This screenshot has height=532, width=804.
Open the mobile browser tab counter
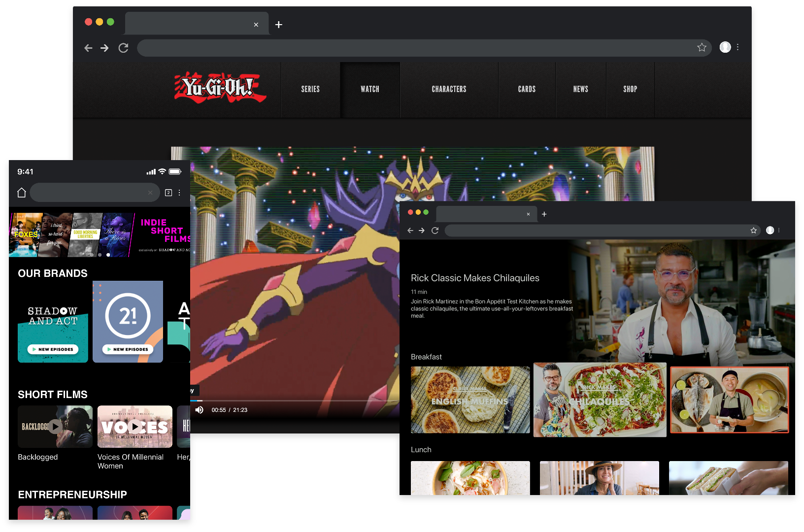click(168, 193)
